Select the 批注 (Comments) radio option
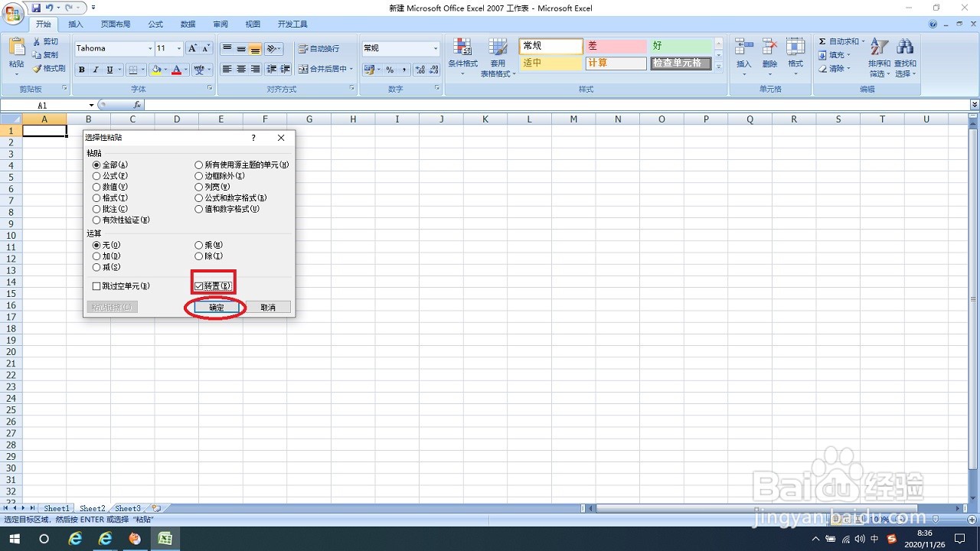The image size is (980, 551). click(96, 209)
